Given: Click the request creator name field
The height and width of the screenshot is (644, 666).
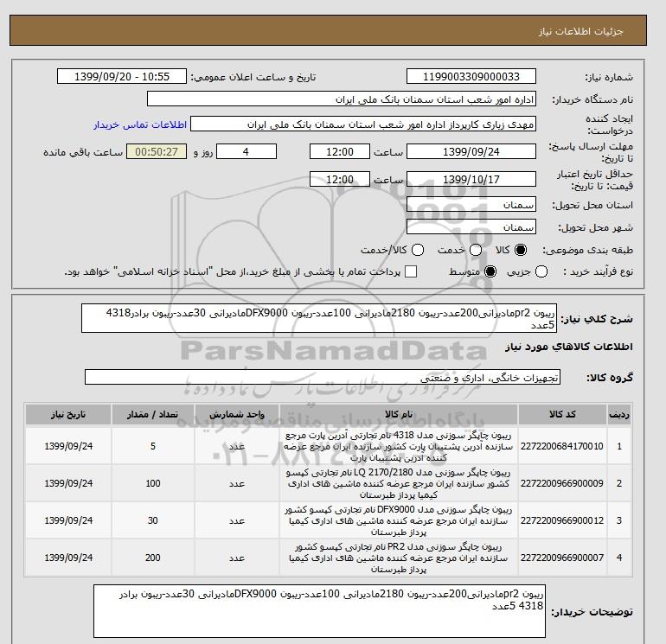Looking at the screenshot, I should coord(363,124).
